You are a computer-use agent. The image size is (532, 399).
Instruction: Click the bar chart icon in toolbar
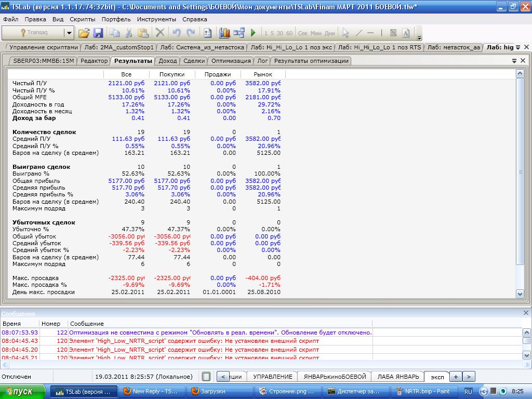pos(224,33)
